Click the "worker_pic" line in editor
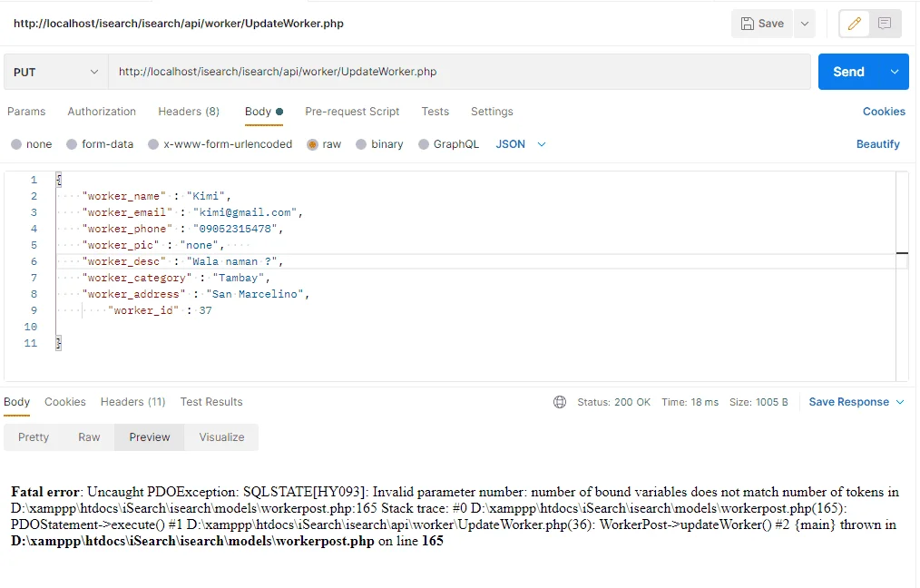 pos(153,245)
